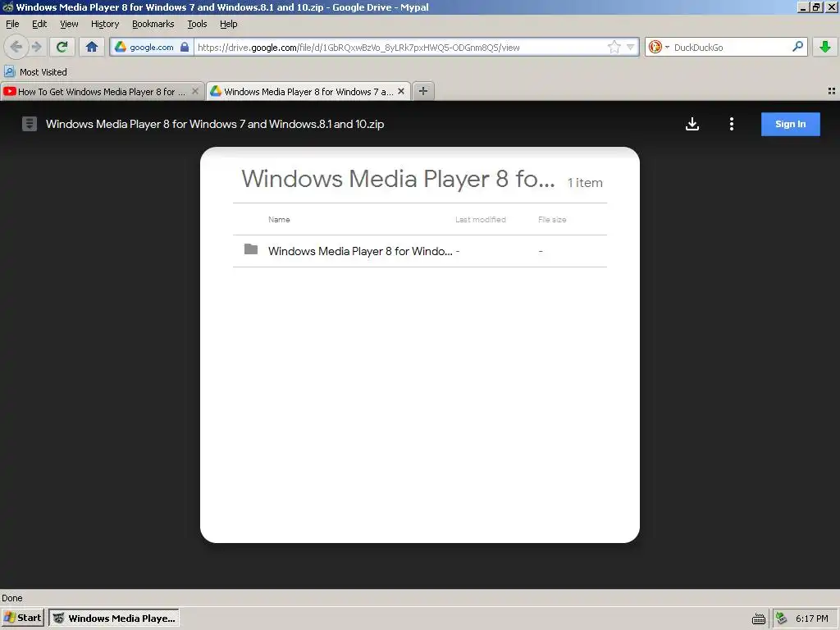The image size is (840, 630).
Task: Reload the current page
Action: [62, 47]
